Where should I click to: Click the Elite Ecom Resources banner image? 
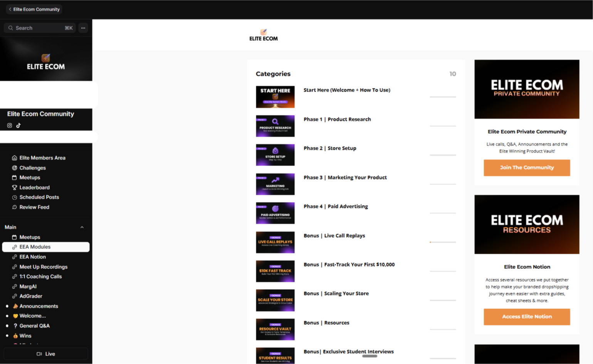pyautogui.click(x=527, y=224)
